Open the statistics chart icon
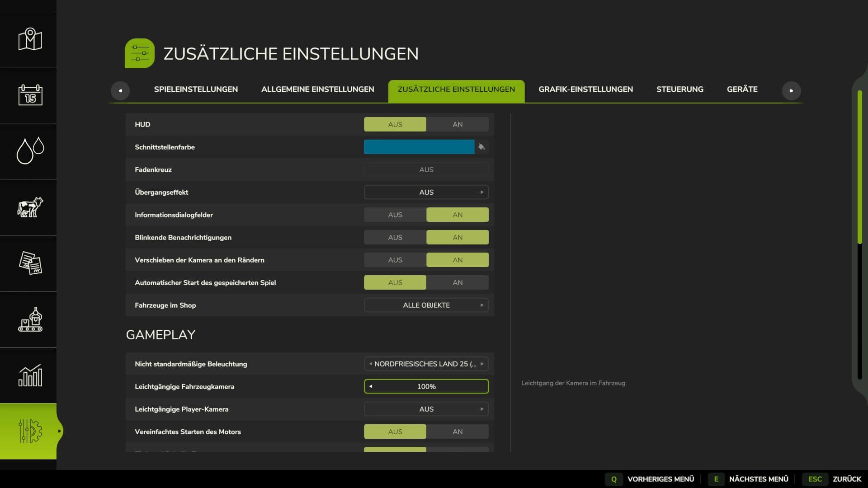 click(x=30, y=375)
